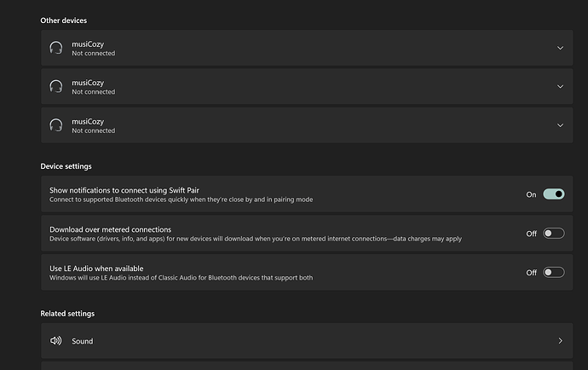
Task: Click the "Download over metered connections" title
Action: click(x=110, y=229)
